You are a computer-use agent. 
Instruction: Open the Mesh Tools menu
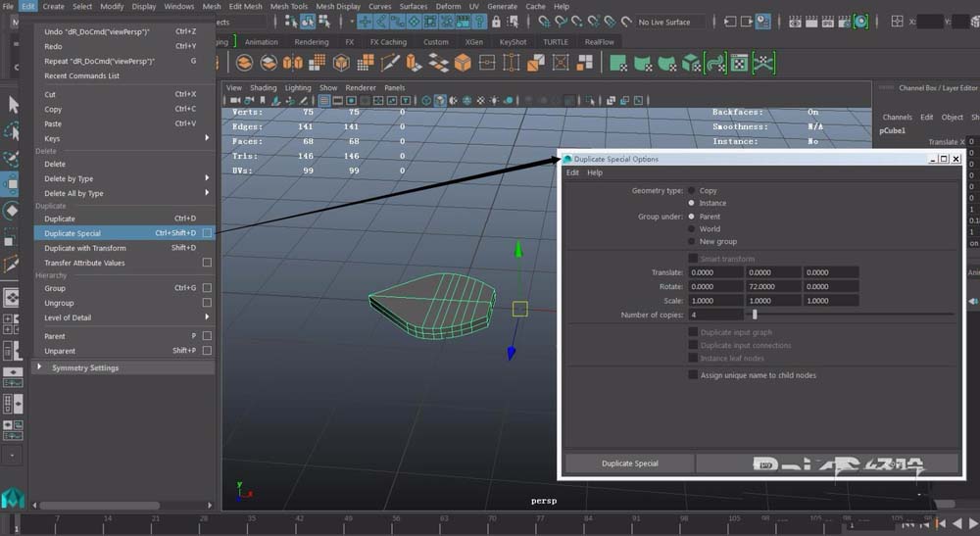[x=289, y=6]
